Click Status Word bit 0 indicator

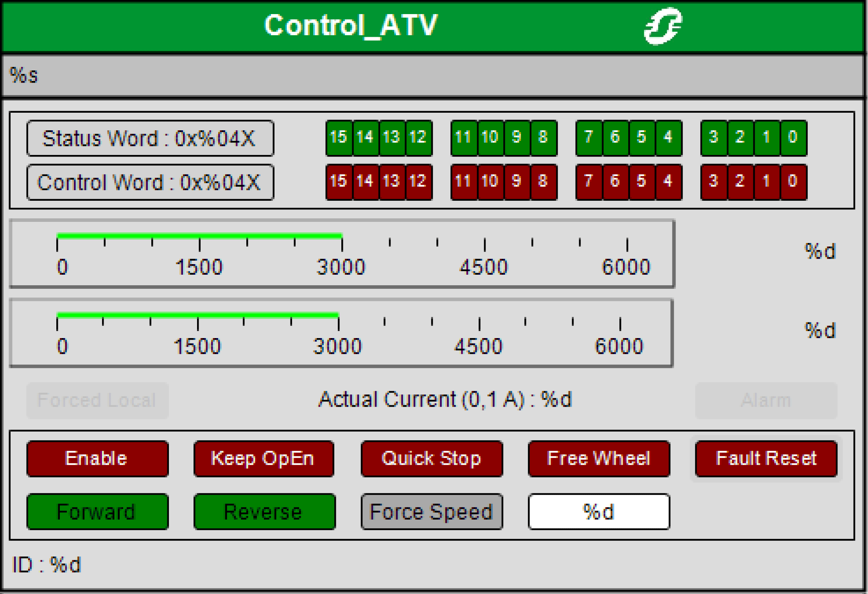tap(793, 138)
